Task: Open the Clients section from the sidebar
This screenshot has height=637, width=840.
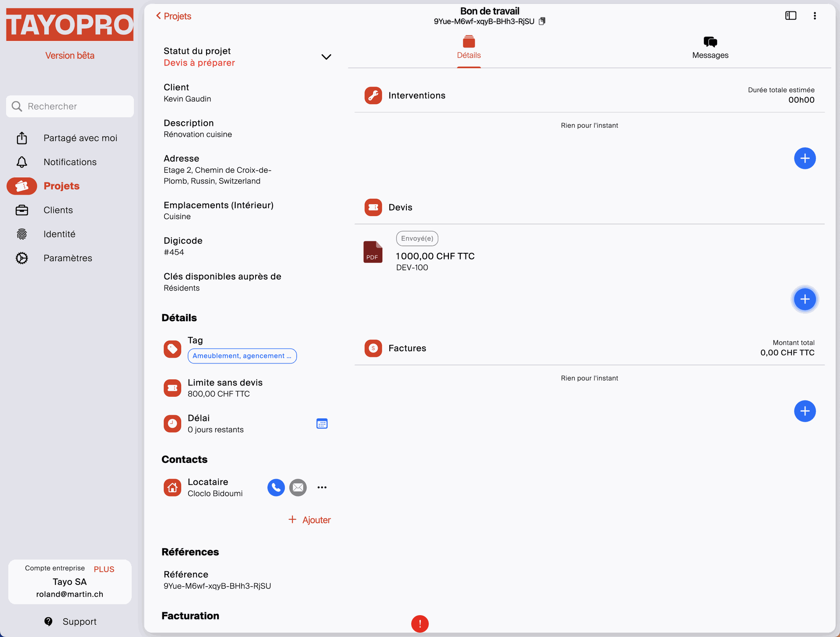Action: [22, 210]
